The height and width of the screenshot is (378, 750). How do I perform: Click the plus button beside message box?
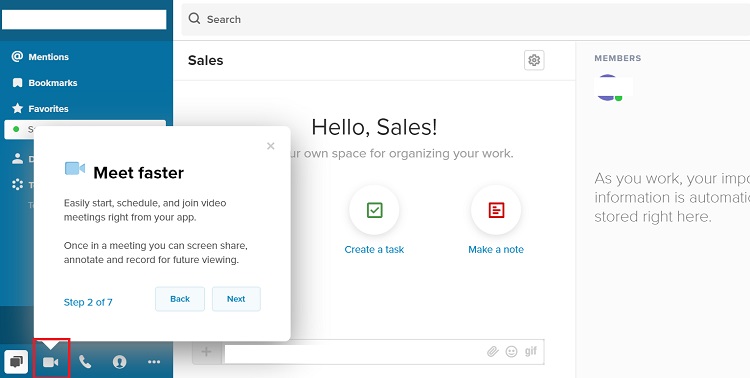point(206,352)
